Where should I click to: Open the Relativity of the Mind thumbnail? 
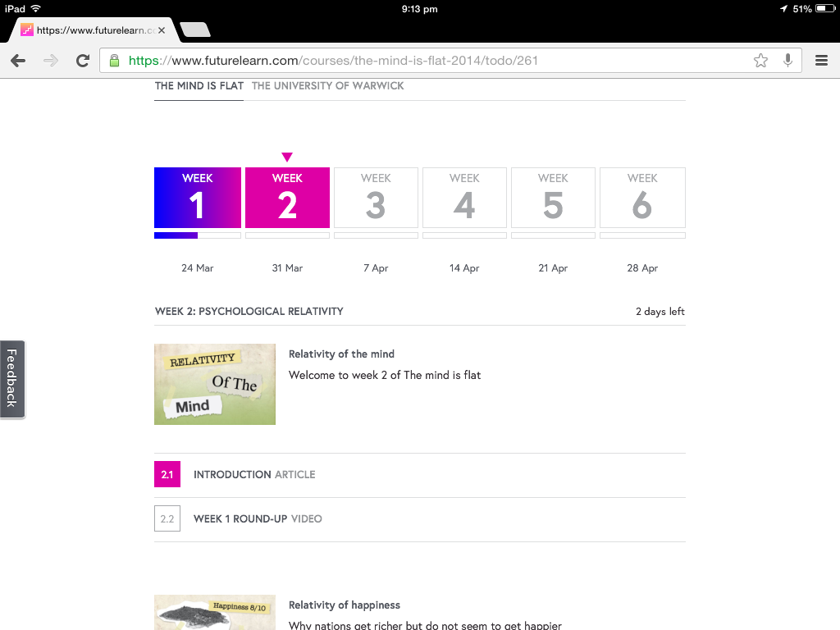click(x=215, y=384)
